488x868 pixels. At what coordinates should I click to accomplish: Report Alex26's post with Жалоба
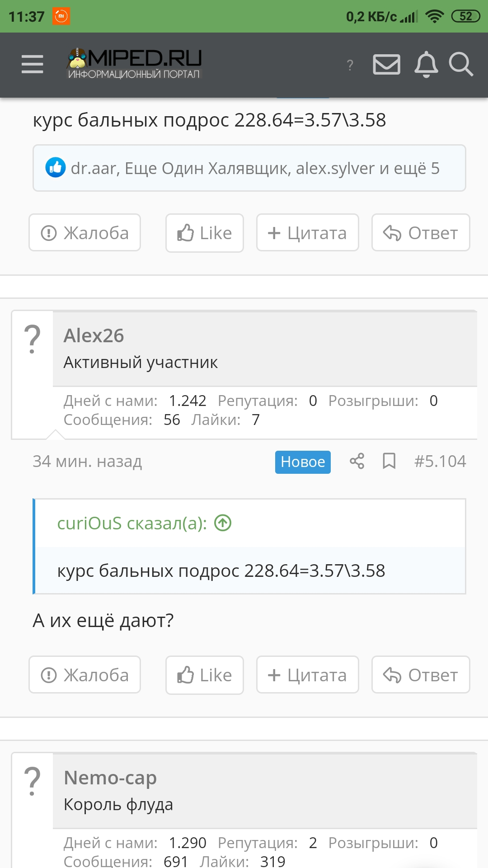(x=85, y=675)
